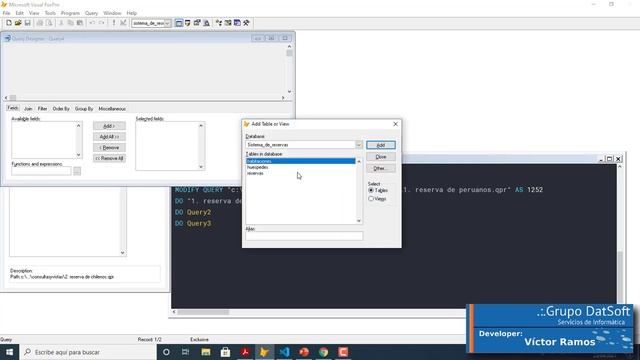Click the Add > button in Query Designer
Screen dimensions: 640x360
[109, 126]
